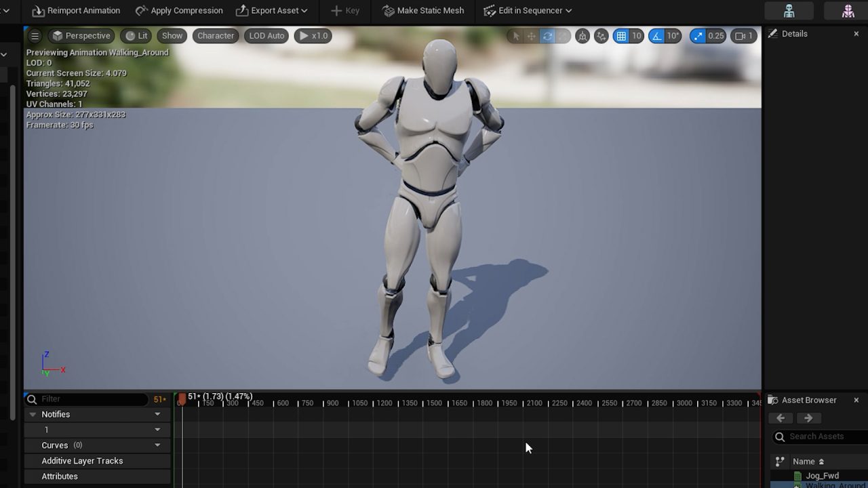Open the LOD Auto menu

(266, 35)
